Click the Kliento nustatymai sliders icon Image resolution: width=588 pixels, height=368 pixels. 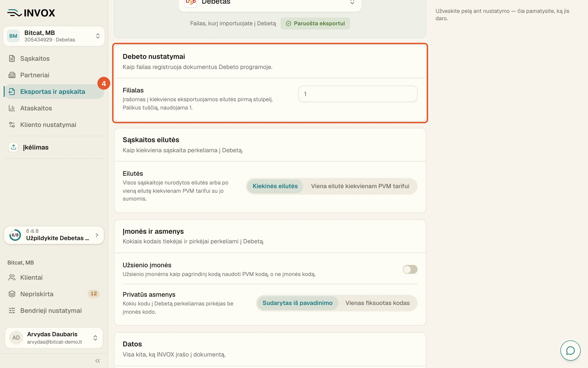click(12, 125)
